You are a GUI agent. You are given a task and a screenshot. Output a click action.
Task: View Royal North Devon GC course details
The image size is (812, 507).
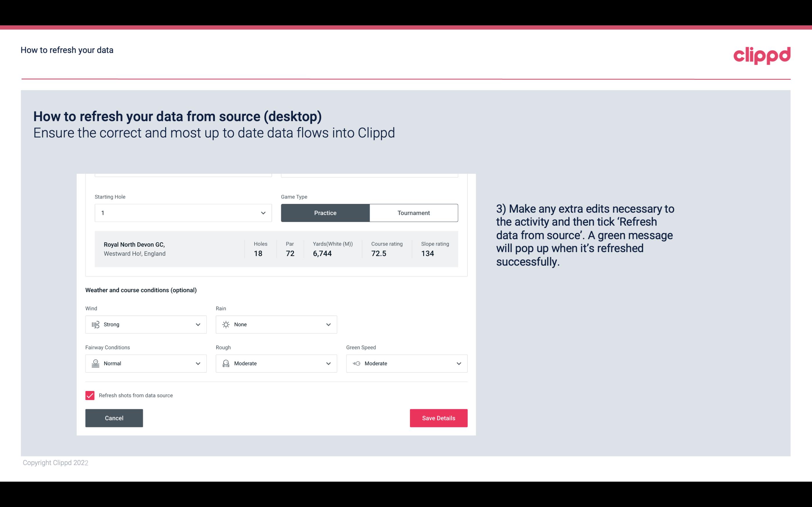point(276,249)
